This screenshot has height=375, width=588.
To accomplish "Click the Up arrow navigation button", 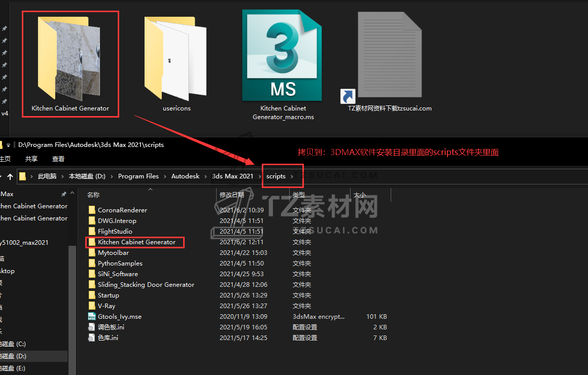I will 10,176.
